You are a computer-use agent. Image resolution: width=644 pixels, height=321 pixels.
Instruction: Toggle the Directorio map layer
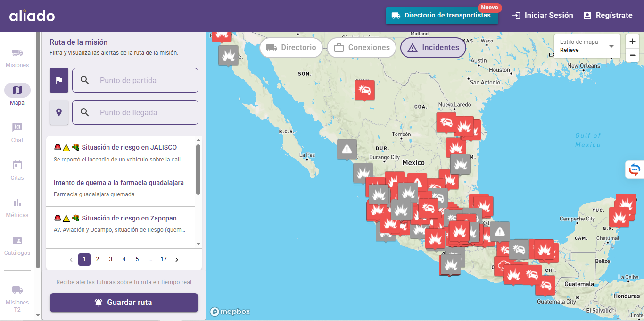291,48
